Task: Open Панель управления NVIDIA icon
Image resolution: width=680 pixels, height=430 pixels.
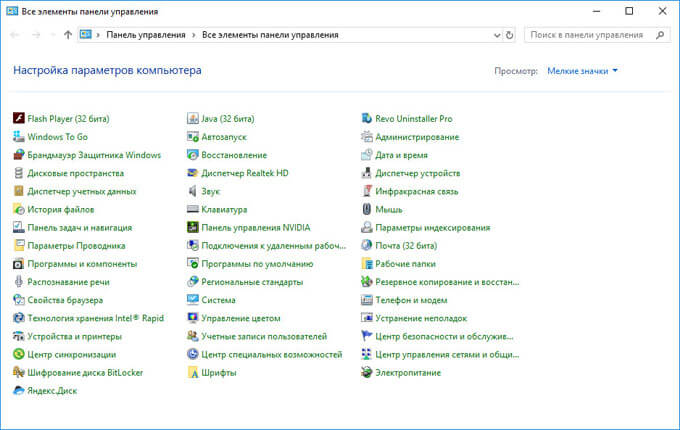Action: pos(193,228)
